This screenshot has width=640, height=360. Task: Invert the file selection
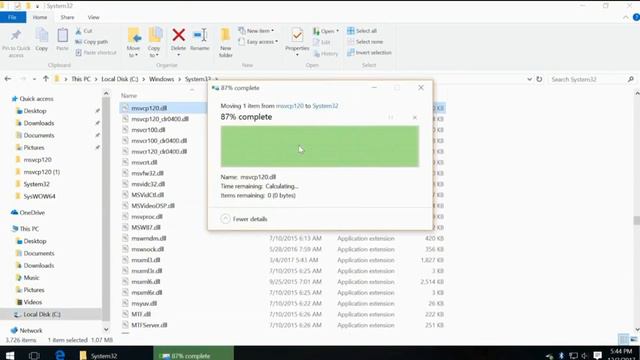pyautogui.click(x=369, y=53)
